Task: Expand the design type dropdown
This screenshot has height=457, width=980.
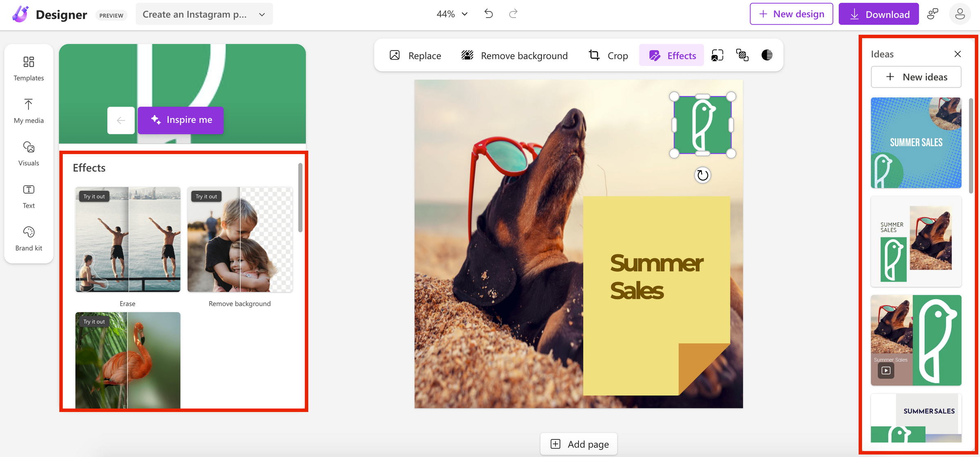Action: point(262,14)
